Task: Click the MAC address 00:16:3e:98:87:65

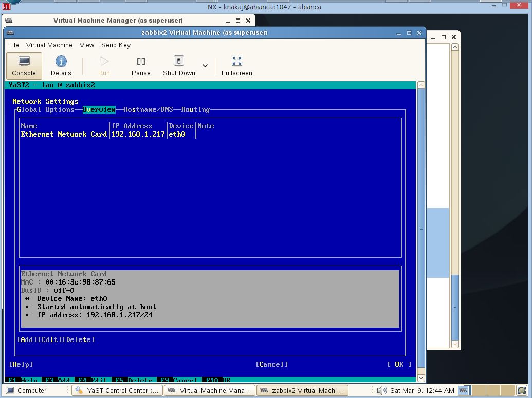Action: point(80,282)
